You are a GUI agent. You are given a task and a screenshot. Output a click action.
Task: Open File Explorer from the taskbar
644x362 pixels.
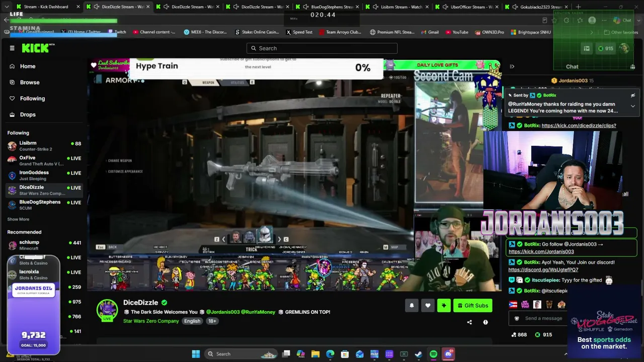[x=315, y=354]
